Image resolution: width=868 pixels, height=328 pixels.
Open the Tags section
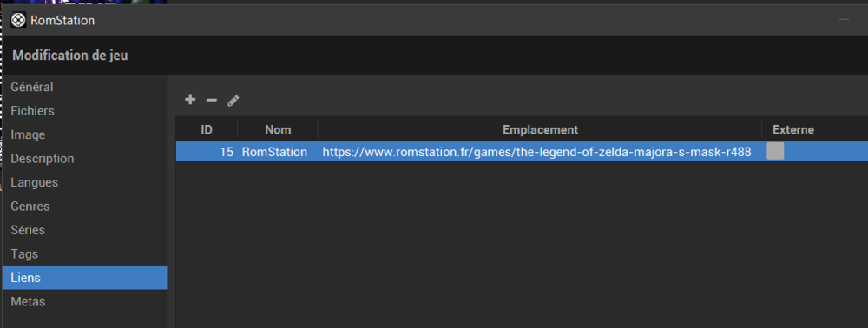coord(84,254)
